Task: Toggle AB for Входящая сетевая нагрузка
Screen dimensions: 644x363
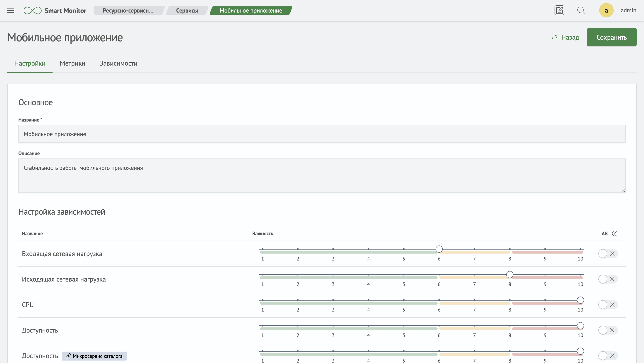Action: click(x=608, y=253)
